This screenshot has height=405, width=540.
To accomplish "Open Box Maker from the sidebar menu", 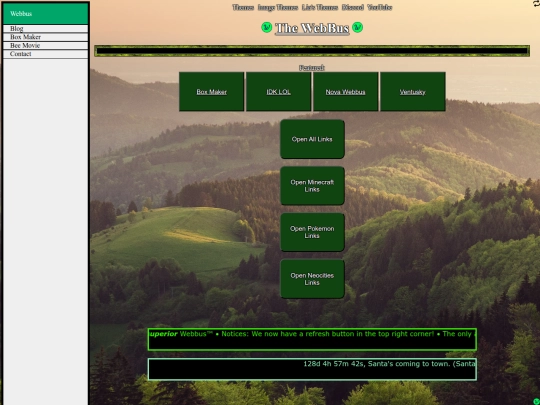I will pos(45,37).
